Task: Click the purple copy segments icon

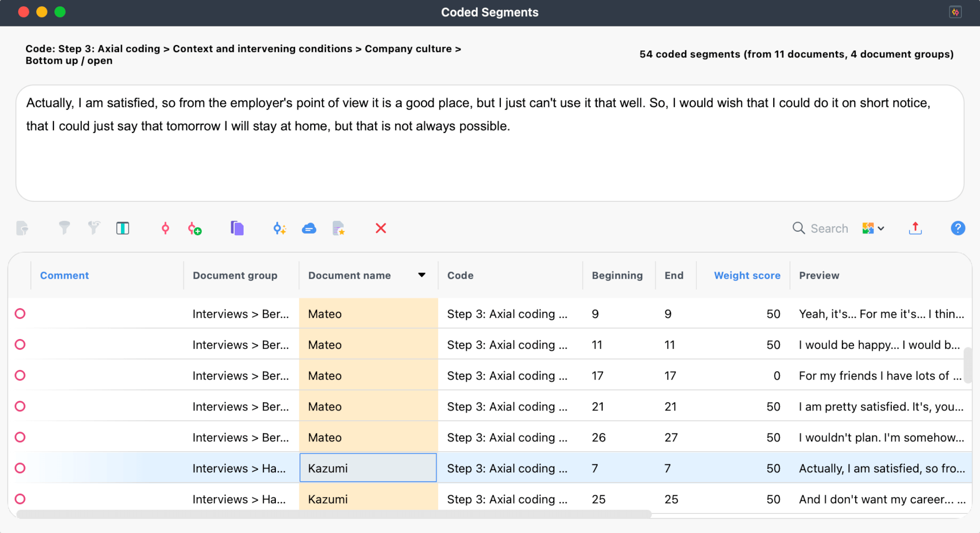Action: pyautogui.click(x=237, y=228)
